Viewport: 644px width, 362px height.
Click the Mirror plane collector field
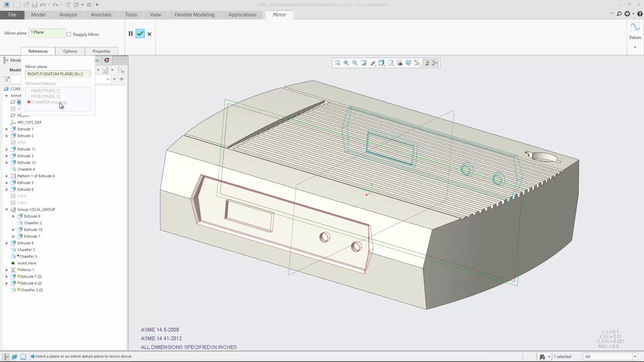click(47, 33)
